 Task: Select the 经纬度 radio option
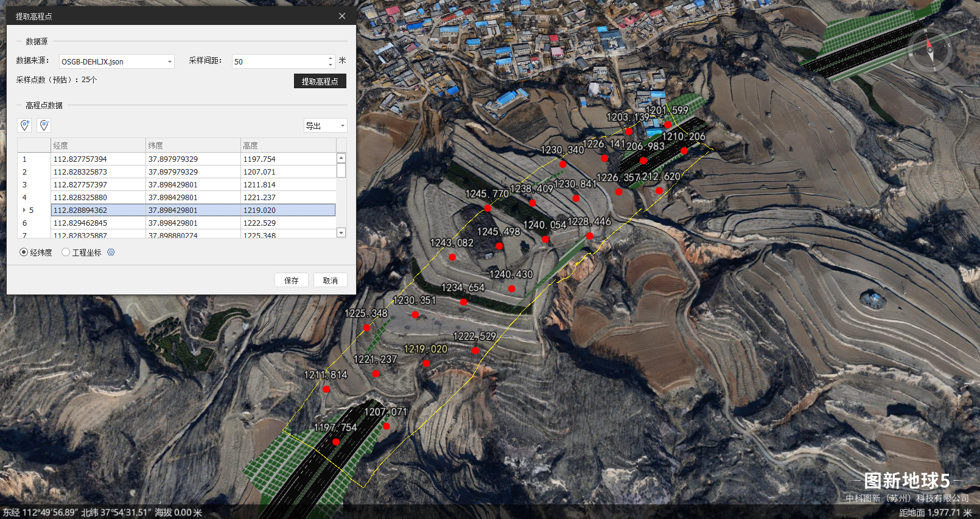tap(24, 253)
